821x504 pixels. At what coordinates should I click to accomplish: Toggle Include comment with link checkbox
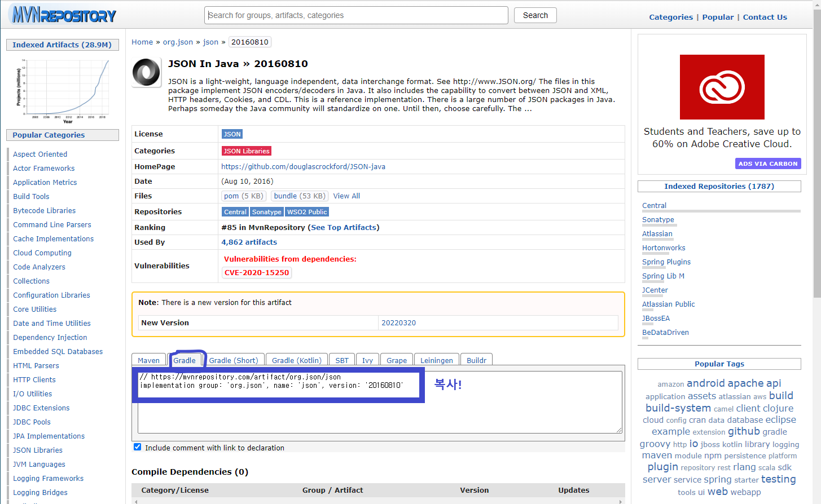tap(137, 447)
